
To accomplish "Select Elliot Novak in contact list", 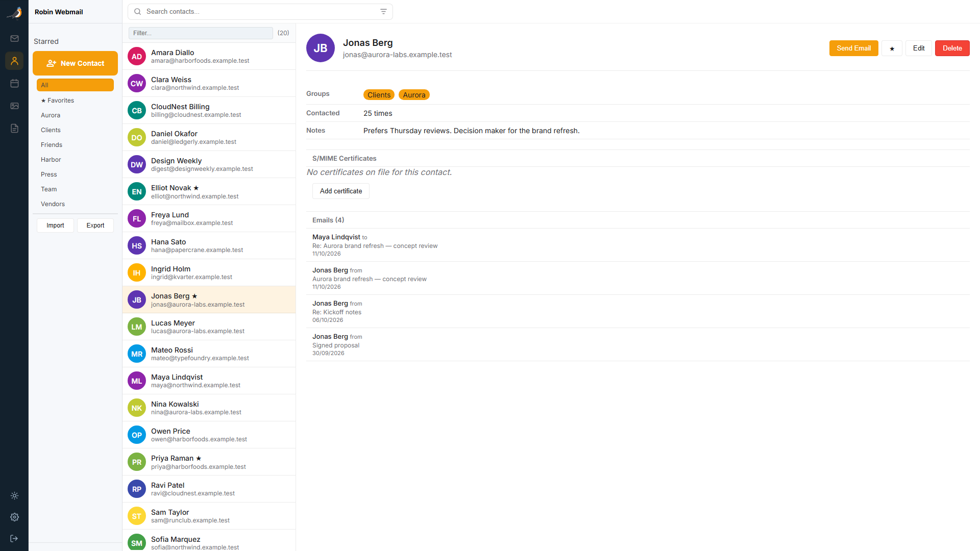I will coord(209,191).
